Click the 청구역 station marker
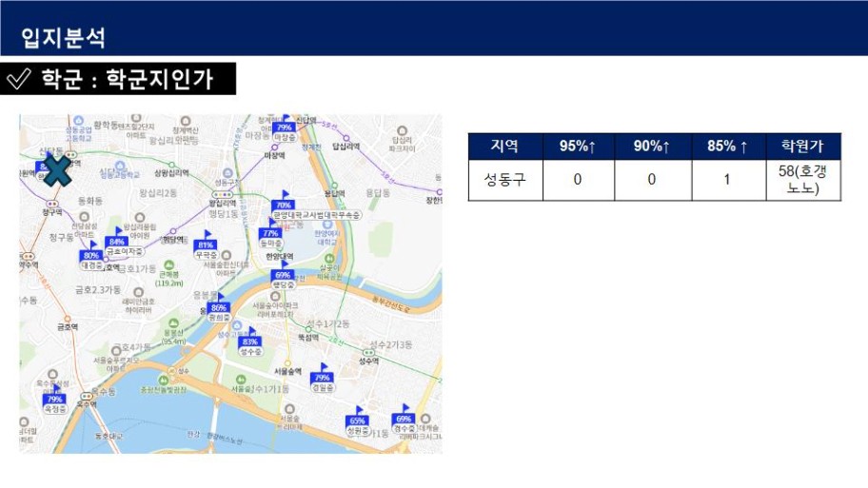The width and height of the screenshot is (868, 488). (x=52, y=204)
